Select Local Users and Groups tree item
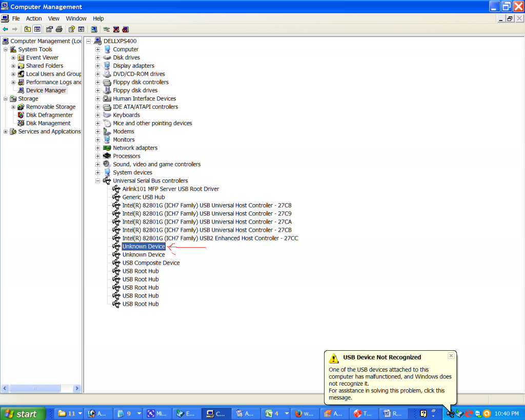 tap(53, 74)
